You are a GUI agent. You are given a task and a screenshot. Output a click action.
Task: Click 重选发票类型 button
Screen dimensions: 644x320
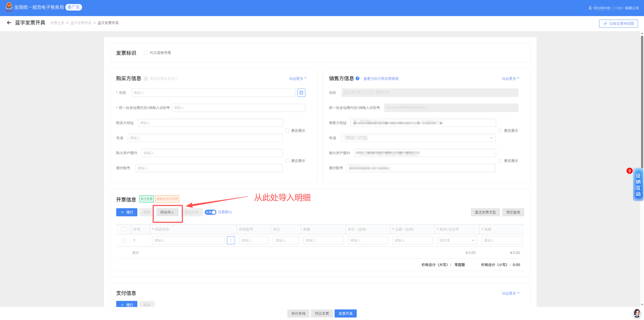pyautogui.click(x=485, y=212)
